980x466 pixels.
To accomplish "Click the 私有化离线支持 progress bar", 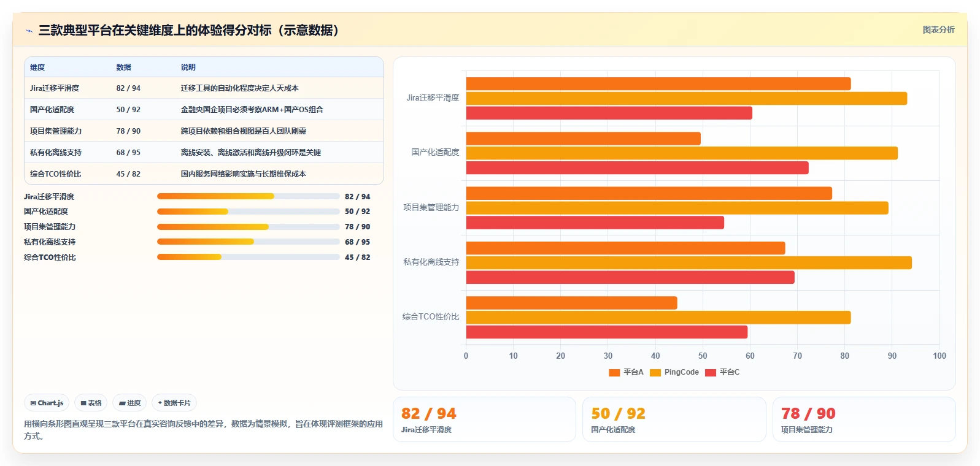I will [249, 242].
